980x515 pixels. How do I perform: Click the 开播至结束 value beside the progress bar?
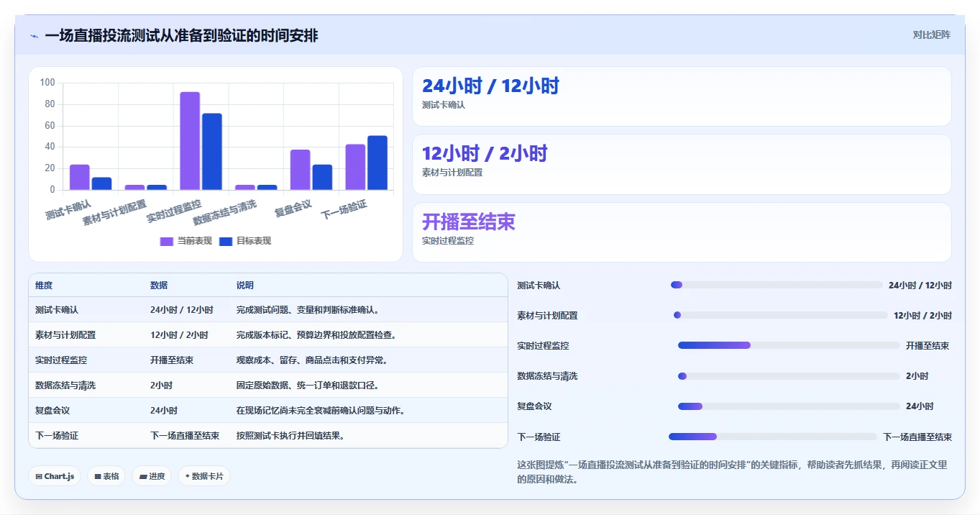click(928, 346)
